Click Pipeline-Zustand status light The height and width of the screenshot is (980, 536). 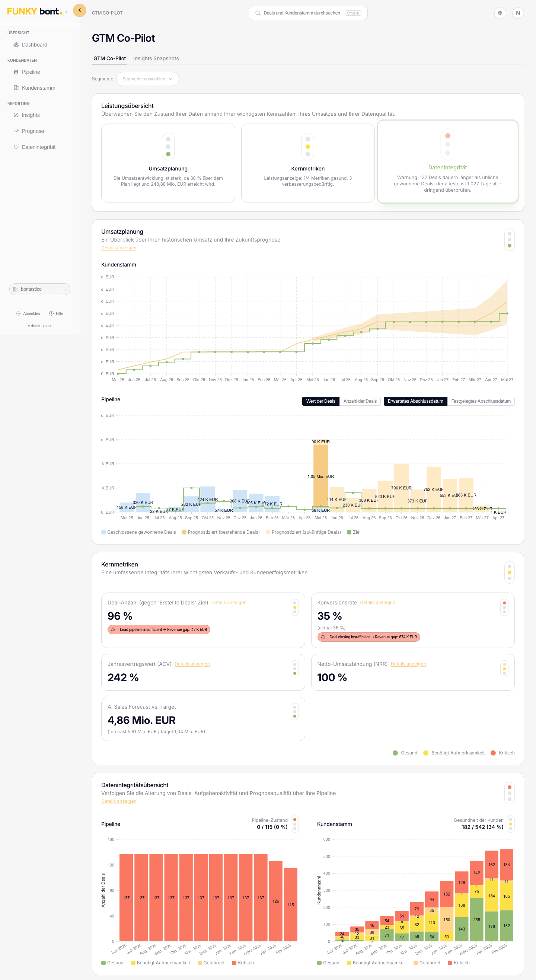[294, 824]
